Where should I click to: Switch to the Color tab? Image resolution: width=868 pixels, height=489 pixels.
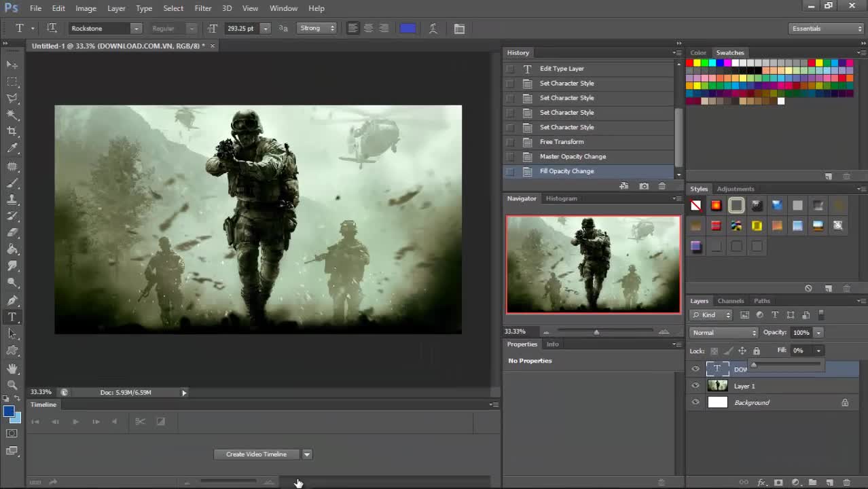click(x=698, y=53)
